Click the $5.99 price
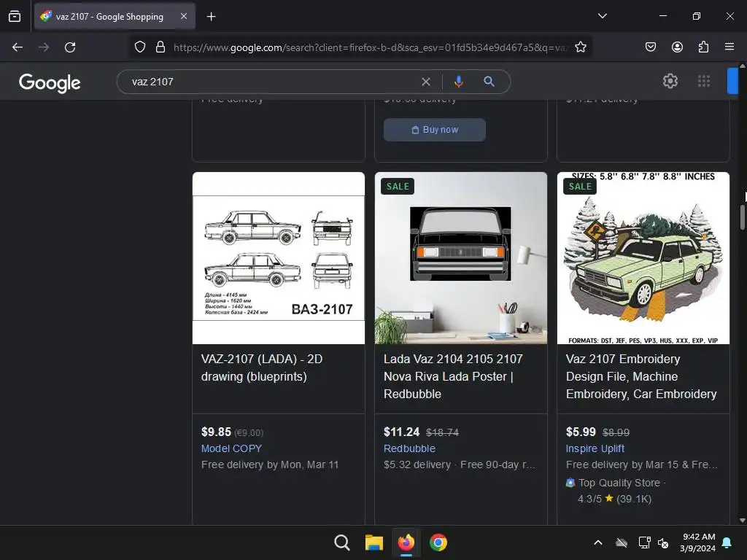The image size is (747, 560). click(581, 432)
